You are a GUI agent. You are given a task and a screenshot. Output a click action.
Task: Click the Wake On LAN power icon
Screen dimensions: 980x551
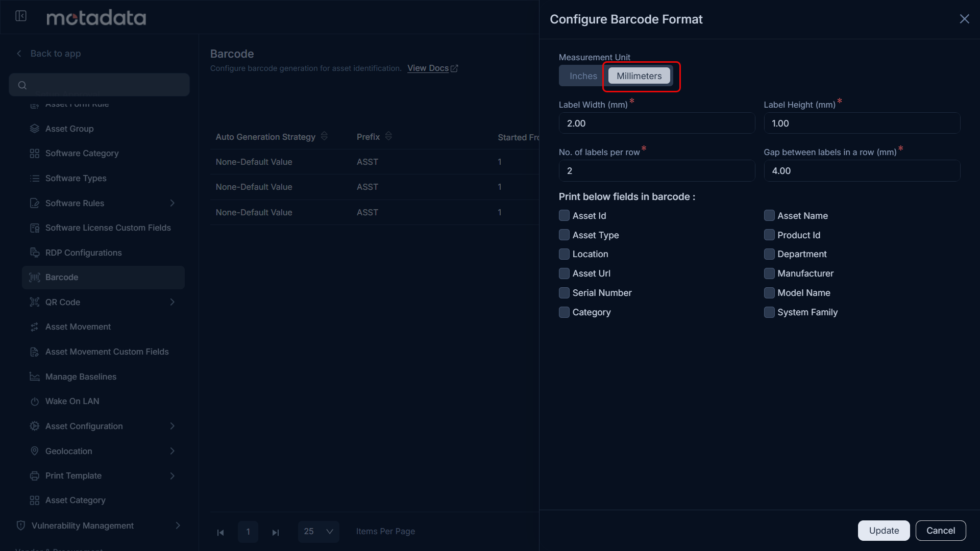35,402
